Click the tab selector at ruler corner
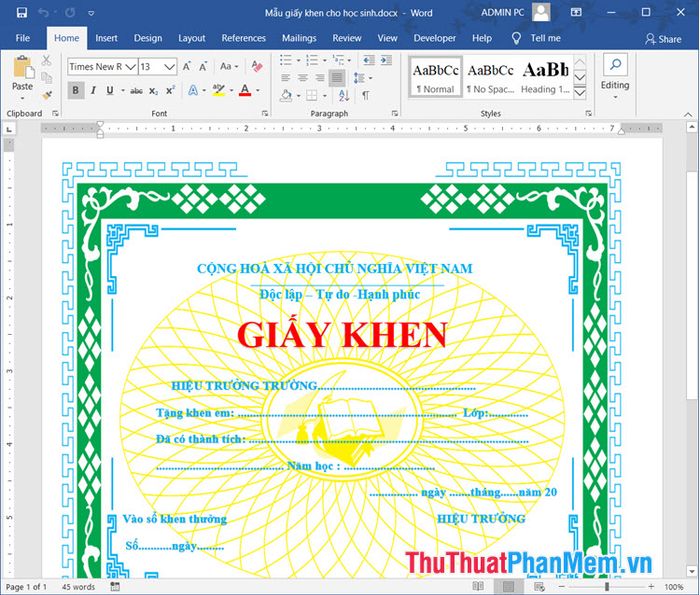 [8, 129]
